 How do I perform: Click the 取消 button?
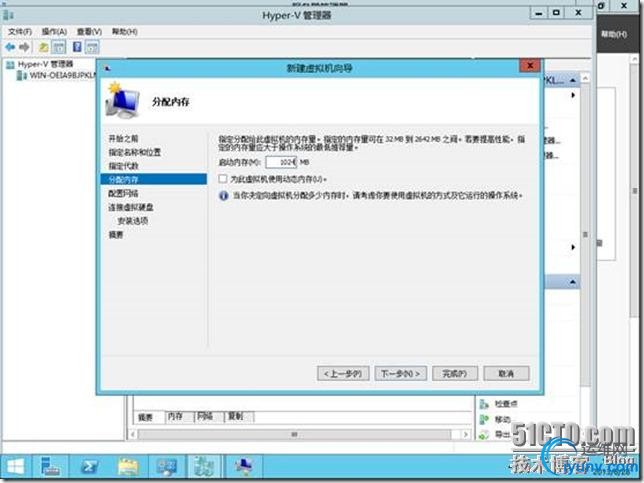pos(506,374)
